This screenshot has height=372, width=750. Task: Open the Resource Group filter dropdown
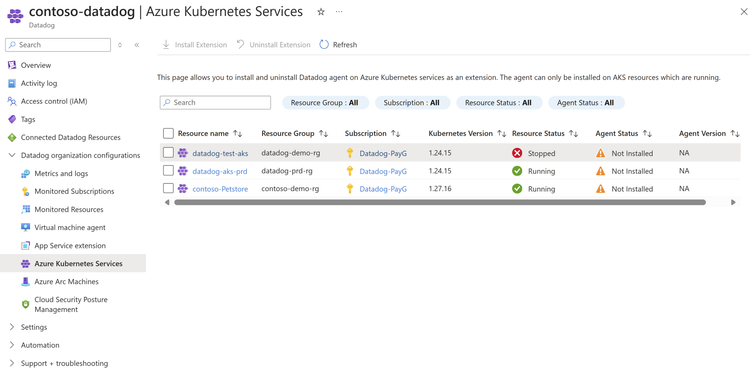[325, 103]
